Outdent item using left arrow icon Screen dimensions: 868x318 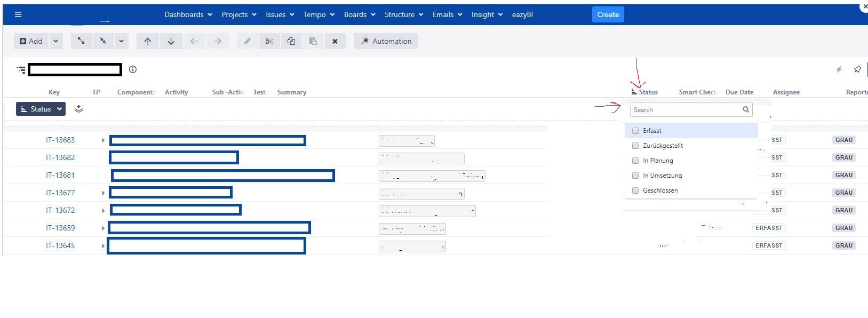click(x=194, y=41)
